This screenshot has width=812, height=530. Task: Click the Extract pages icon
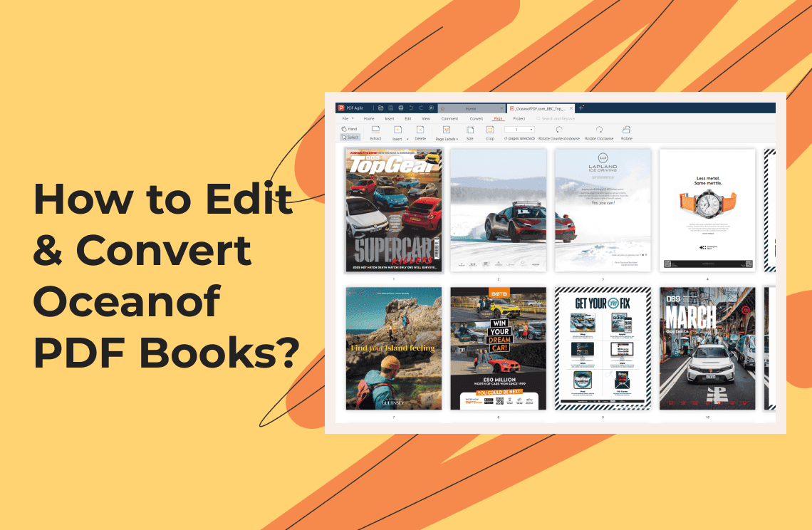376,129
